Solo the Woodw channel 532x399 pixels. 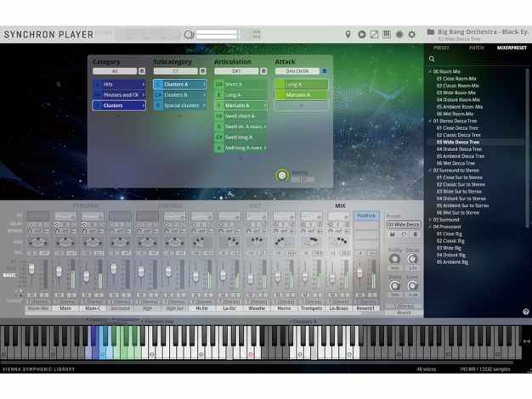[263, 295]
